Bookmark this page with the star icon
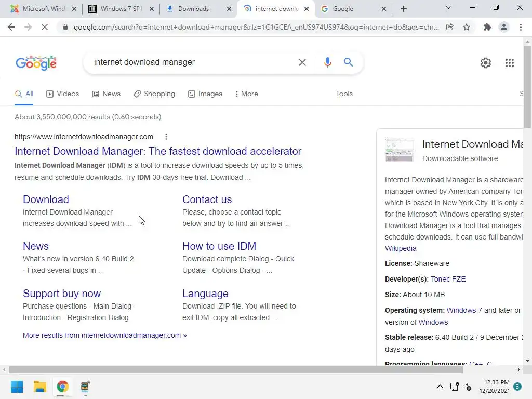Screen dimensions: 532x399 pyautogui.click(x=467, y=27)
